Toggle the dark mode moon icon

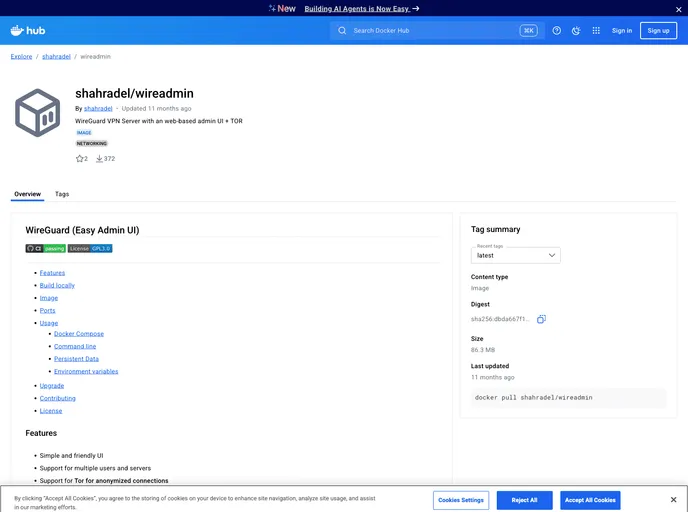pos(576,30)
